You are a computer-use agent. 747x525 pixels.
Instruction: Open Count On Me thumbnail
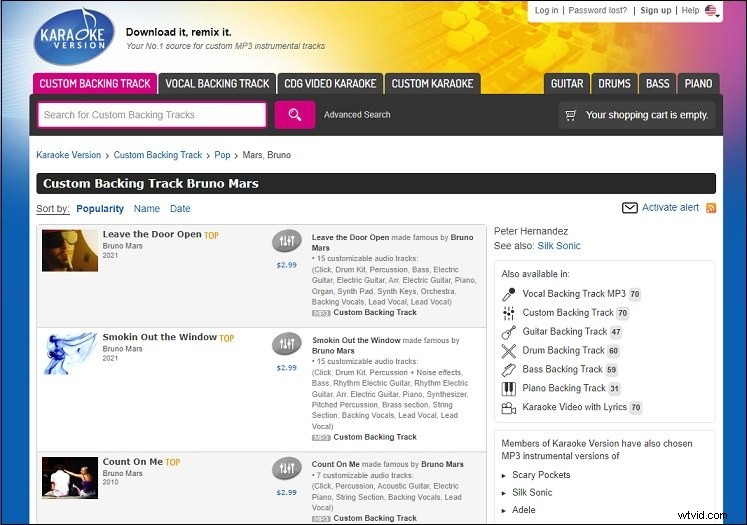(x=70, y=478)
